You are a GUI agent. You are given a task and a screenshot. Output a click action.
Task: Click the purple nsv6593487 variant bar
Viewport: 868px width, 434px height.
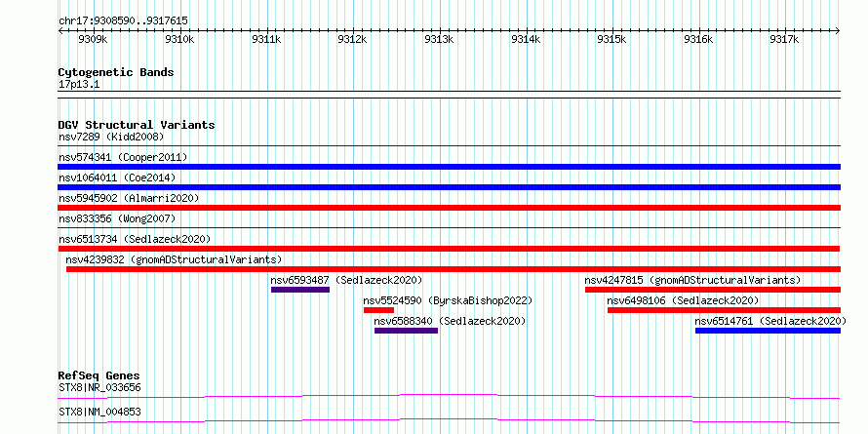click(300, 290)
